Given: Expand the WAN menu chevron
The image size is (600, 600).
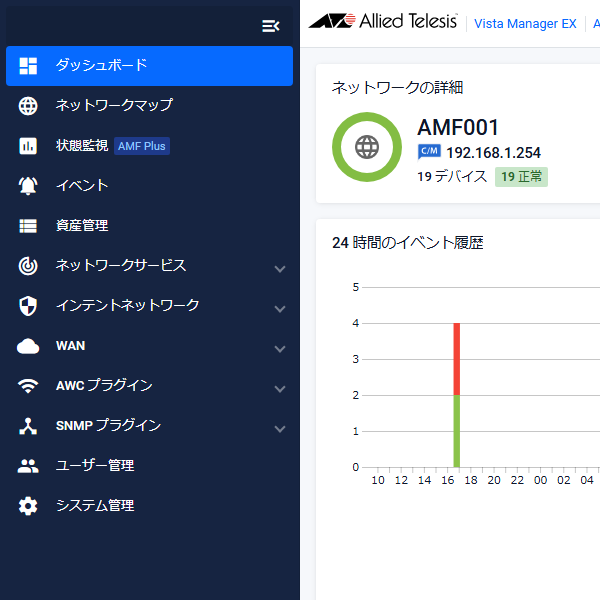Looking at the screenshot, I should point(280,349).
